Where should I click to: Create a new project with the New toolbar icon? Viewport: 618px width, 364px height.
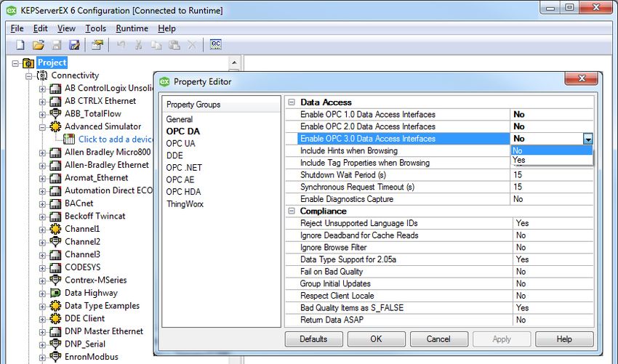(x=20, y=45)
